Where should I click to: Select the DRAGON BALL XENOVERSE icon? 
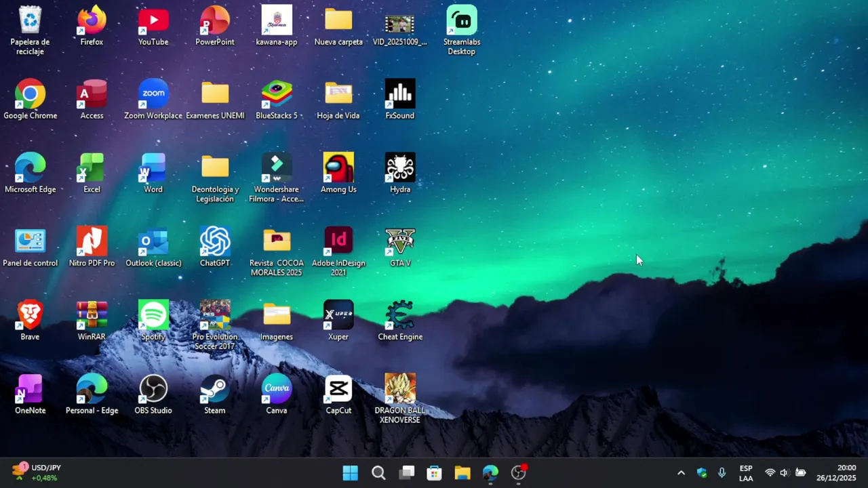(x=400, y=399)
